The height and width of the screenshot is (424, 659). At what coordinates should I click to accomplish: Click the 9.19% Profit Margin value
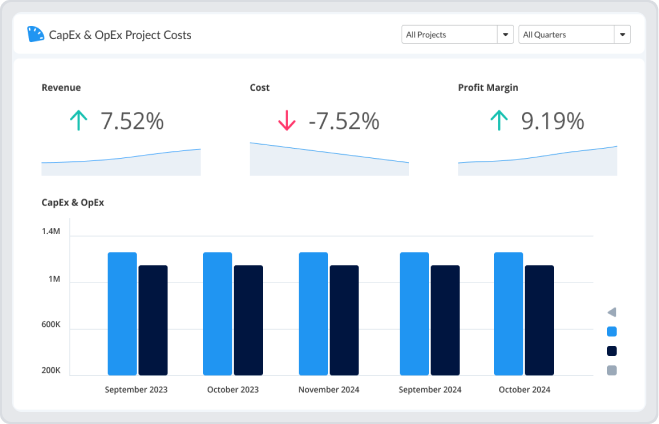[x=552, y=122]
